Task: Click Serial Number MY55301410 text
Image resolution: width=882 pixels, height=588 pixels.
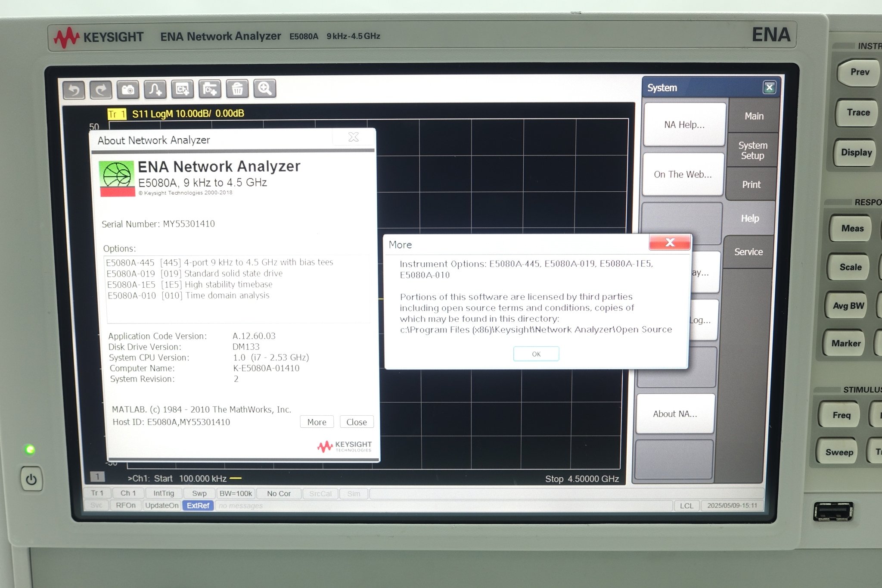Action: click(158, 224)
